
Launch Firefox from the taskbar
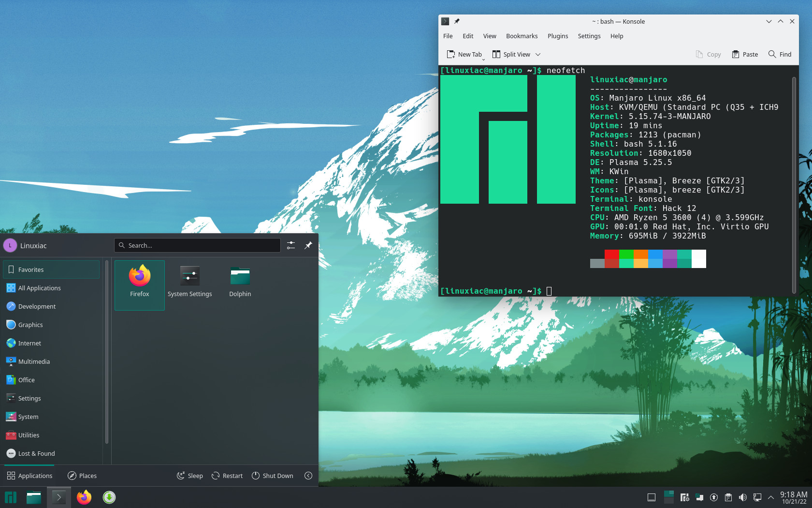tap(84, 497)
